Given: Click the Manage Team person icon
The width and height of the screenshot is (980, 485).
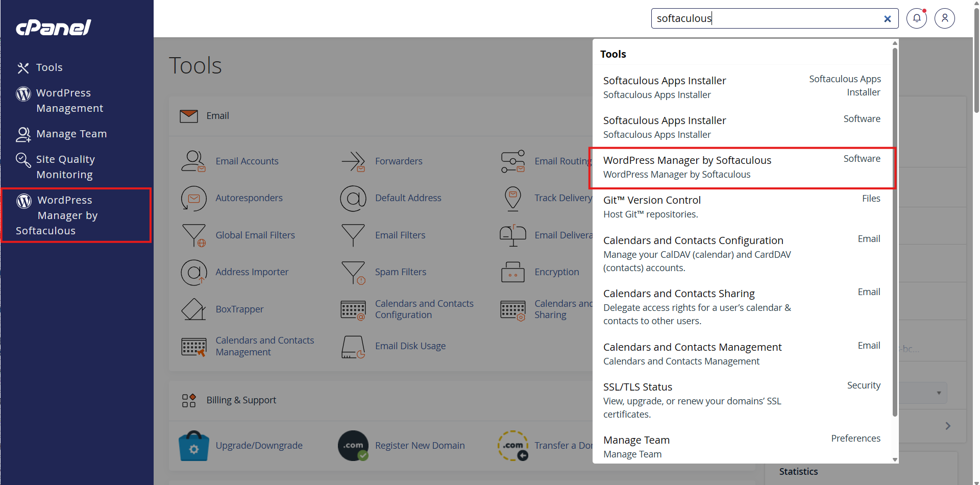Looking at the screenshot, I should 23,134.
